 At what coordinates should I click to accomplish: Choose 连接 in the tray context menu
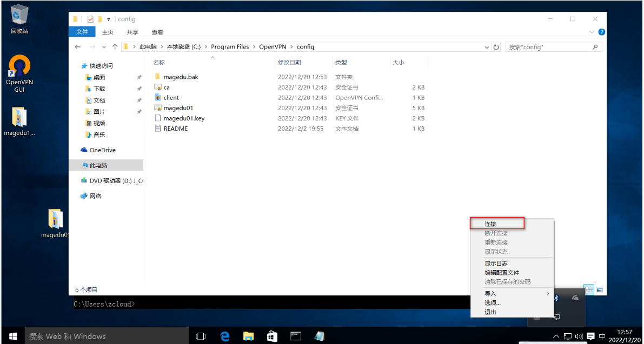click(497, 224)
